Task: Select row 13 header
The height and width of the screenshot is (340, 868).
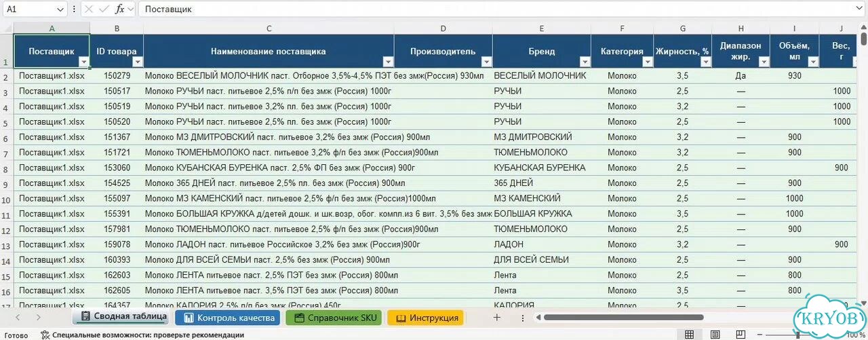Action: (x=6, y=245)
